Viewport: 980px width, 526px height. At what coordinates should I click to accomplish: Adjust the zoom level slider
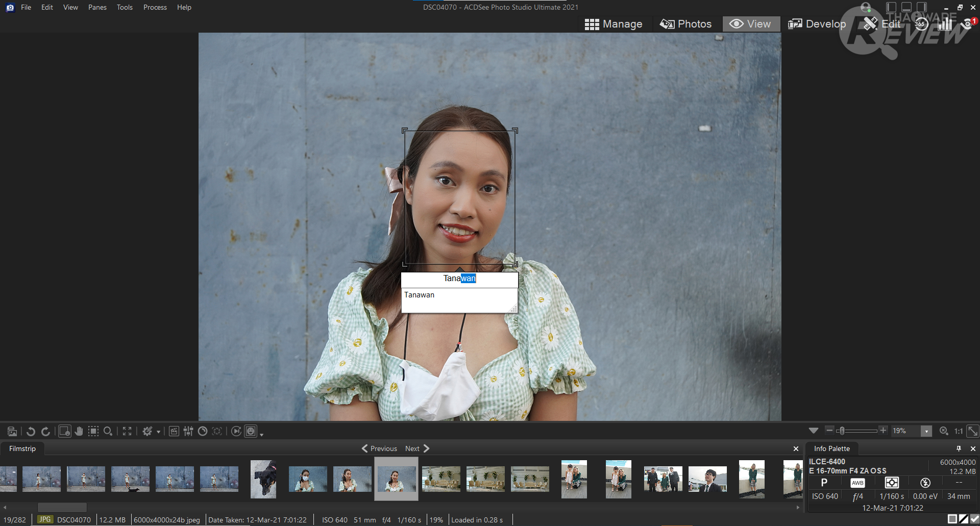[841, 431]
